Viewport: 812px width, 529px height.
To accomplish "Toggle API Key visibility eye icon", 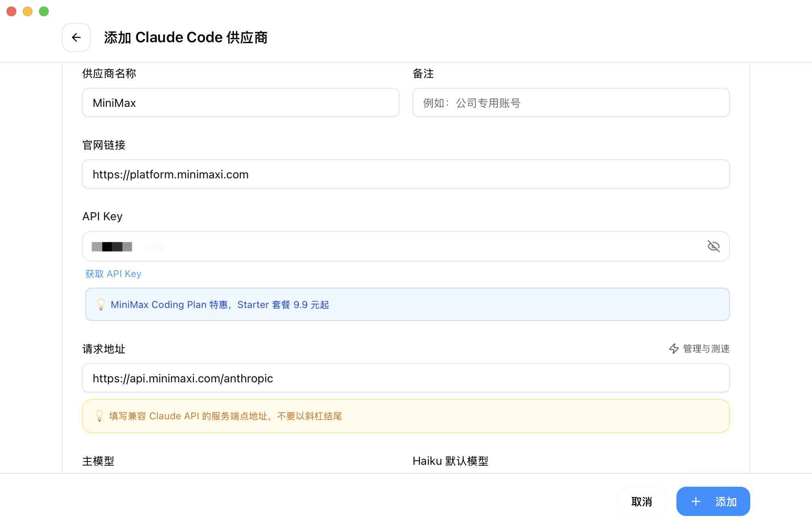I will coord(713,246).
